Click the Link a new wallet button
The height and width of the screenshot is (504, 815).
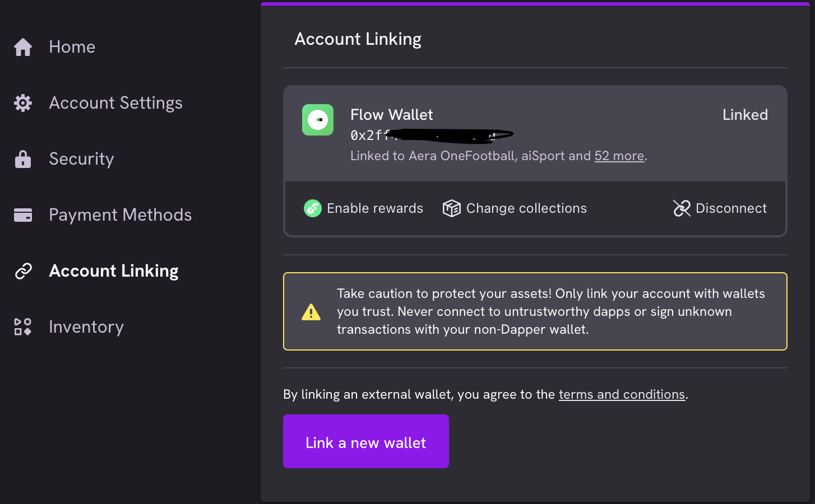pyautogui.click(x=365, y=442)
